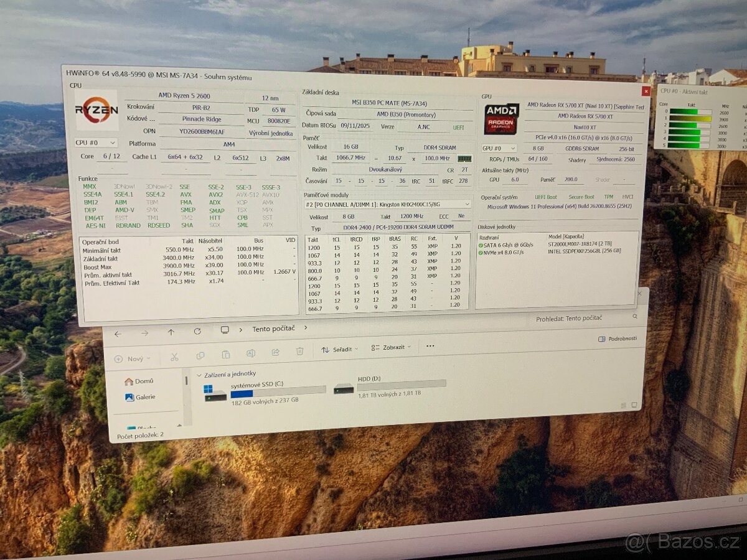747x560 pixels.
Task: Click the Výrobní jednotka field
Action: (x=271, y=133)
